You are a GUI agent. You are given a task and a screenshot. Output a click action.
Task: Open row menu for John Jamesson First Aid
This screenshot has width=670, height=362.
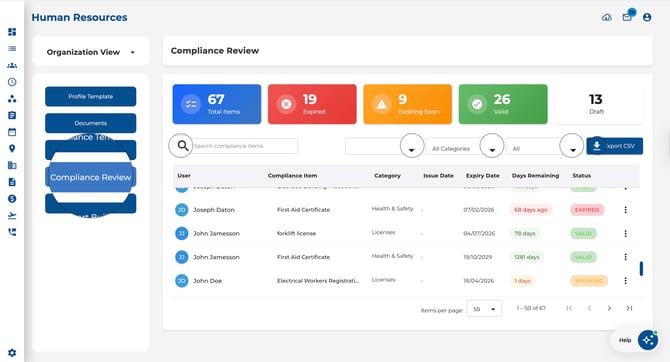pyautogui.click(x=626, y=257)
